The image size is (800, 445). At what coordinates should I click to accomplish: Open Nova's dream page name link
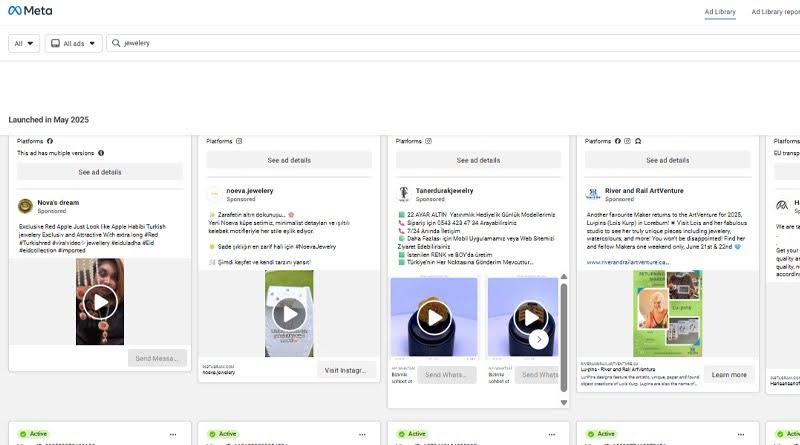point(58,203)
